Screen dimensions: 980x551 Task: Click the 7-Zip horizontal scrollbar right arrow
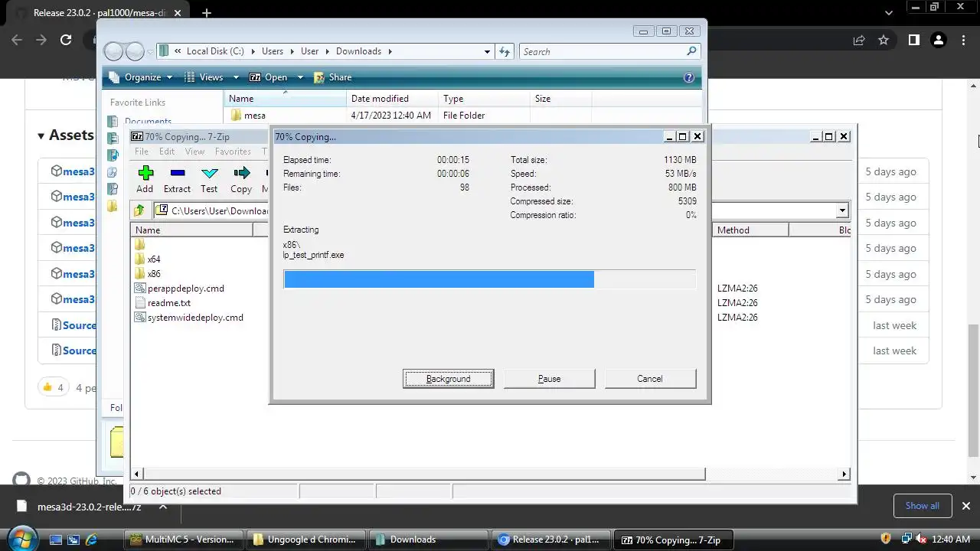click(x=844, y=474)
